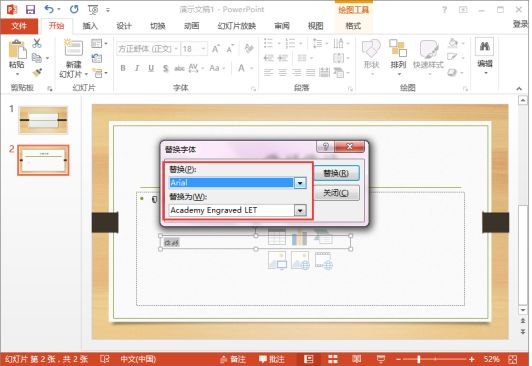Click the zoom percentage 52% value

click(x=492, y=359)
